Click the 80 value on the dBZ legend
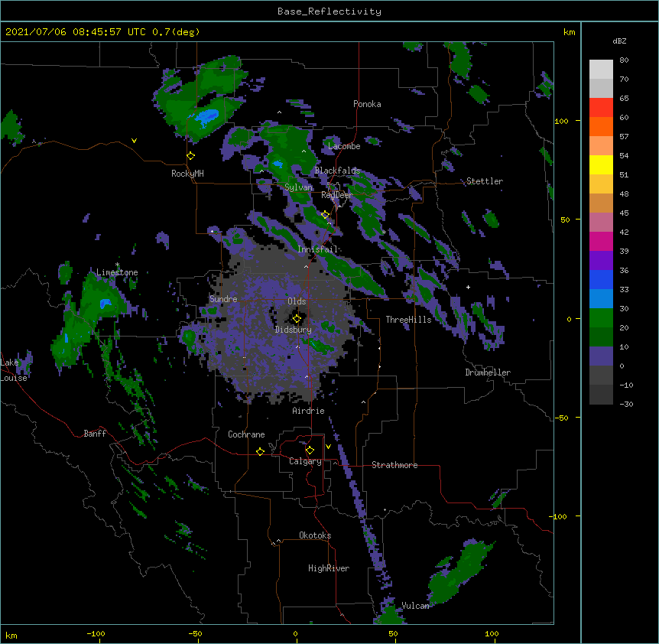Screen dimensions: 659x644 (x=624, y=60)
